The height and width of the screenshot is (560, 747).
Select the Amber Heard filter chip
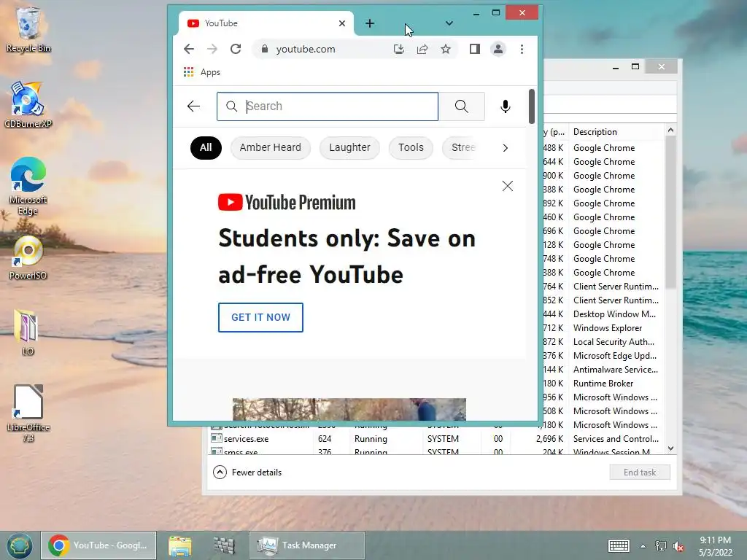tap(270, 147)
